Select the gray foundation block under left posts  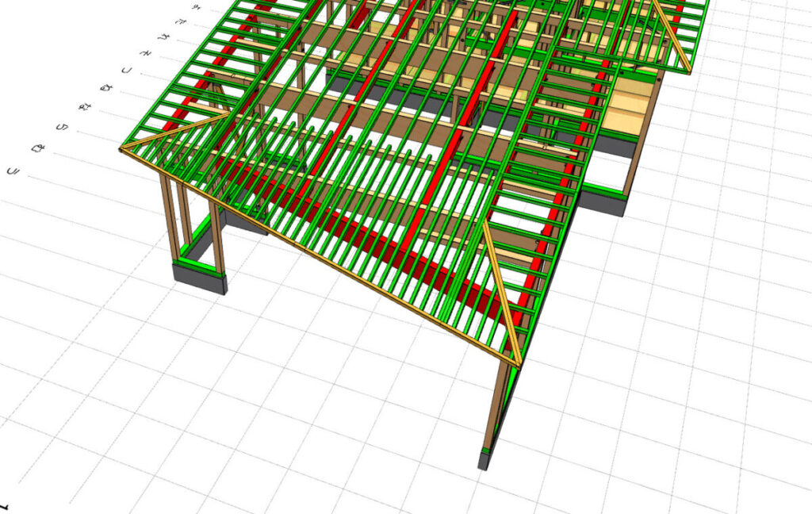201,278
